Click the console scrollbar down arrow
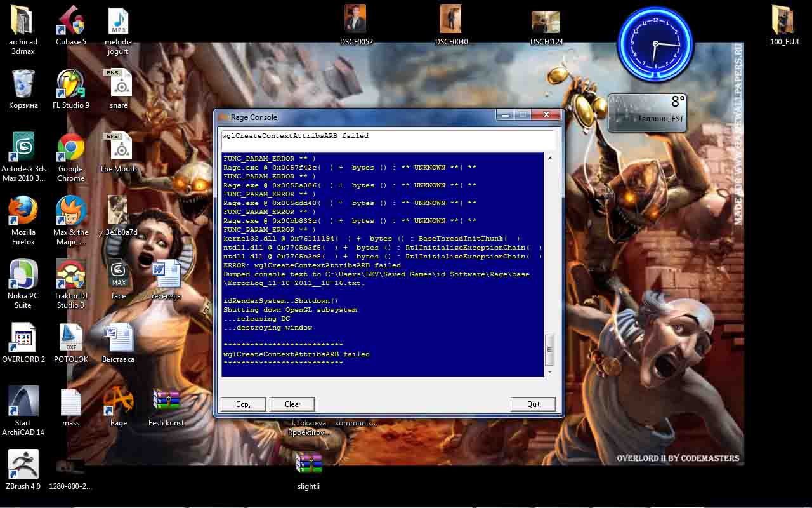 pos(549,371)
